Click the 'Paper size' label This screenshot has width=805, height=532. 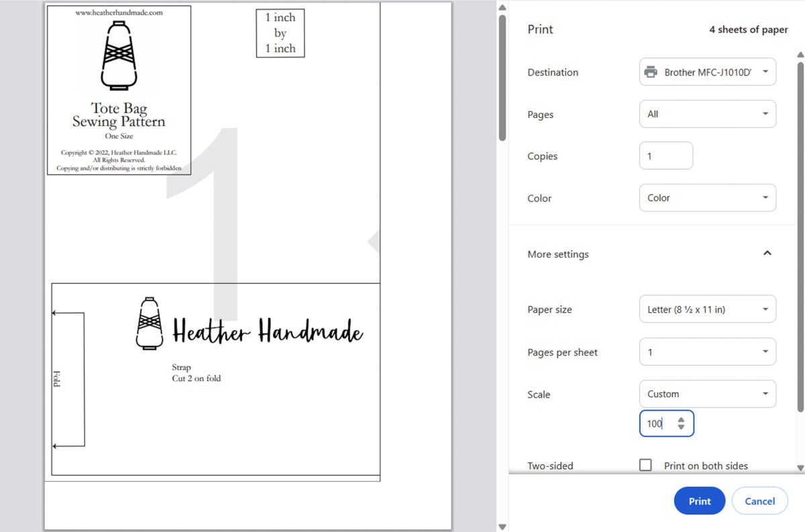[x=550, y=310]
